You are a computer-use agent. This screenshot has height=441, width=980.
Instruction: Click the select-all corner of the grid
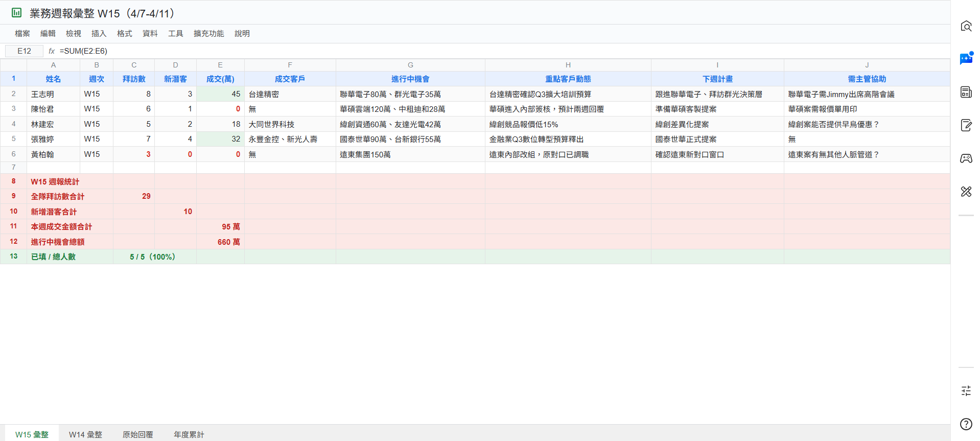tap(13, 65)
